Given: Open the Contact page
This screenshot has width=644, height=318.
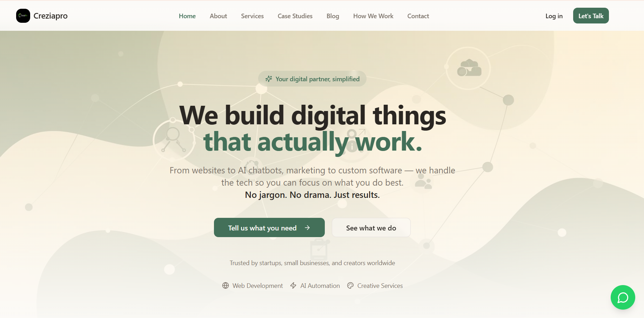Looking at the screenshot, I should tap(418, 16).
